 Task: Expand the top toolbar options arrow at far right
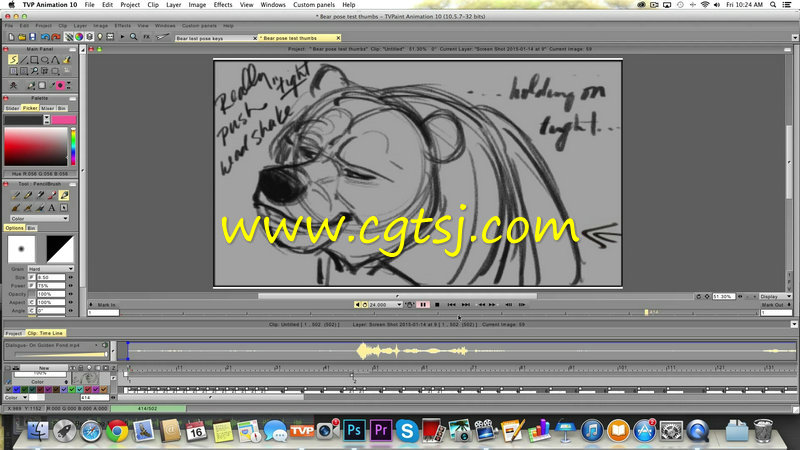point(795,37)
